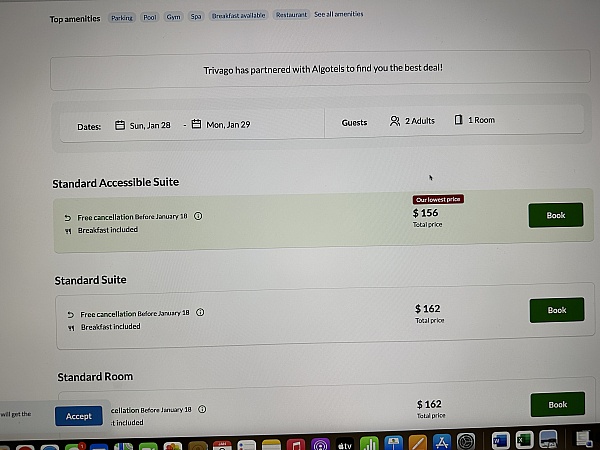
Task: Click the info icon in the Standard Room row
Action: (202, 409)
